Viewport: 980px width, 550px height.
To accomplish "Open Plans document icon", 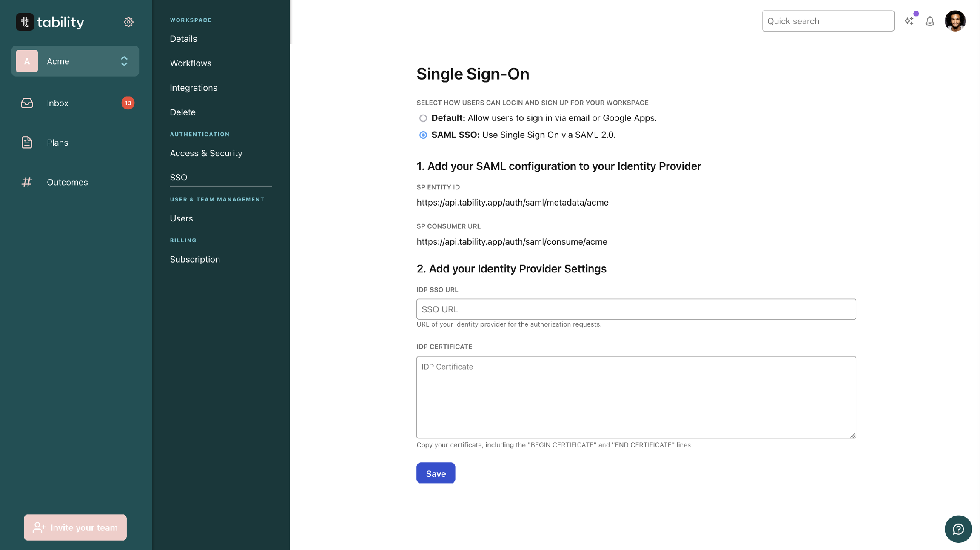I will point(27,143).
